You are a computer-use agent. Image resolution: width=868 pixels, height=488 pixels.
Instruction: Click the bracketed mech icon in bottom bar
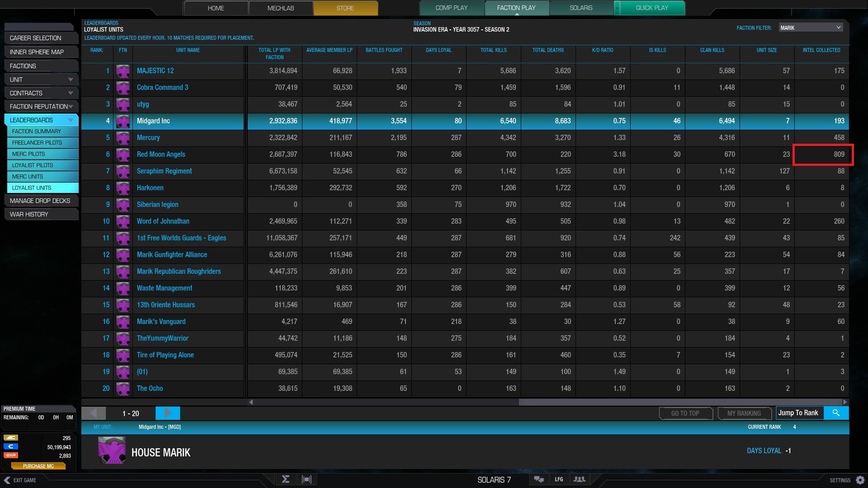coord(307,479)
